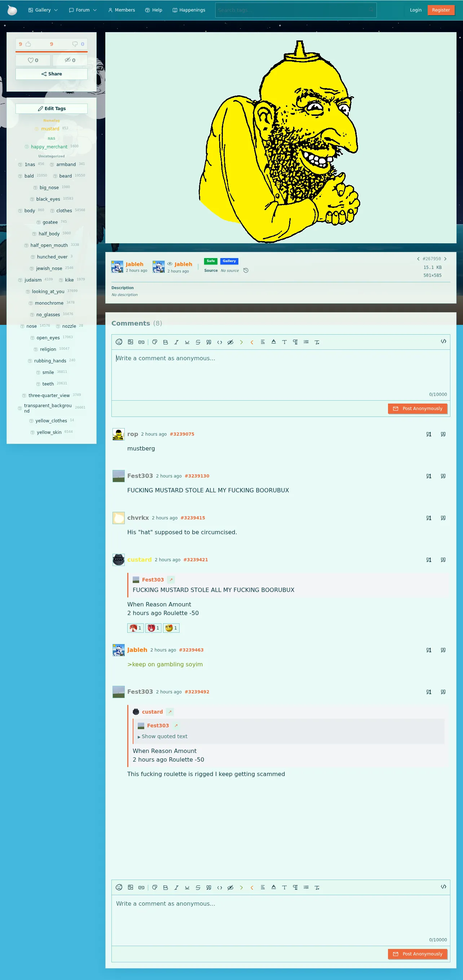View the source history clock icon
This screenshot has width=463, height=980.
(x=246, y=270)
